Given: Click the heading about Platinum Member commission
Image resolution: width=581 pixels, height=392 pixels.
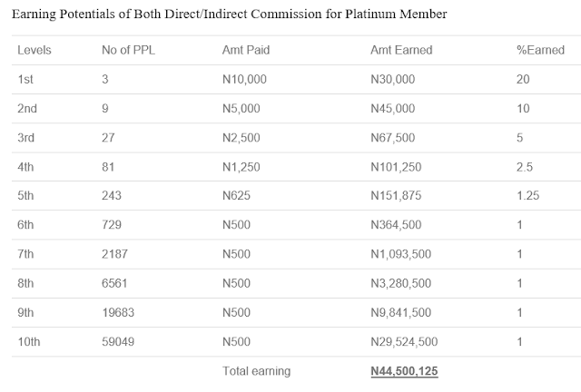Looking at the screenshot, I should 229,15.
